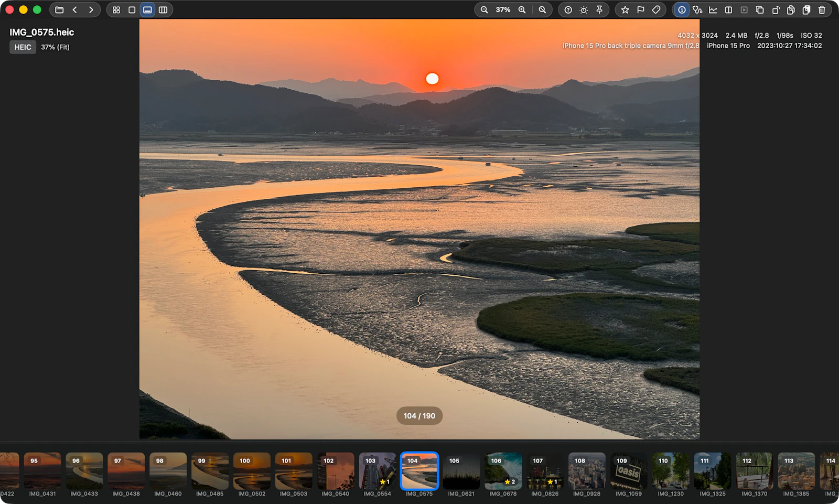Open thumbnail 99 IMG_0485
The image size is (839, 504).
(x=210, y=471)
